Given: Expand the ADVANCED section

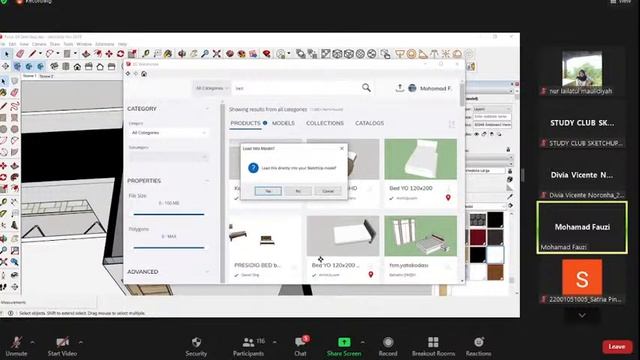Looking at the screenshot, I should [207, 271].
